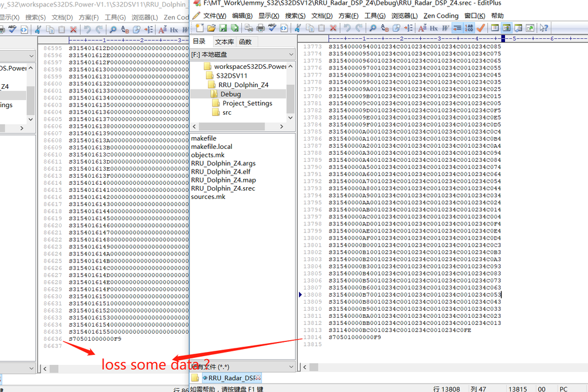
Task: Click folder tree horizontal scrollbar
Action: [231, 127]
